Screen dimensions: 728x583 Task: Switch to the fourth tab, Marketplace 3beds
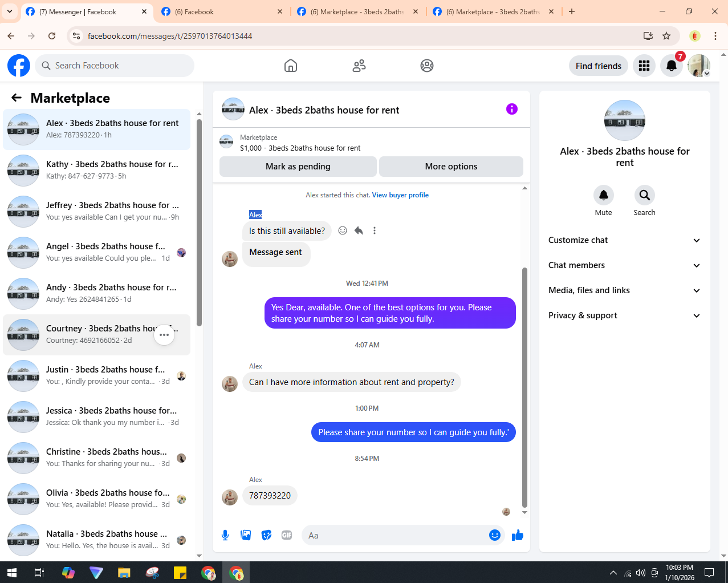(x=494, y=11)
